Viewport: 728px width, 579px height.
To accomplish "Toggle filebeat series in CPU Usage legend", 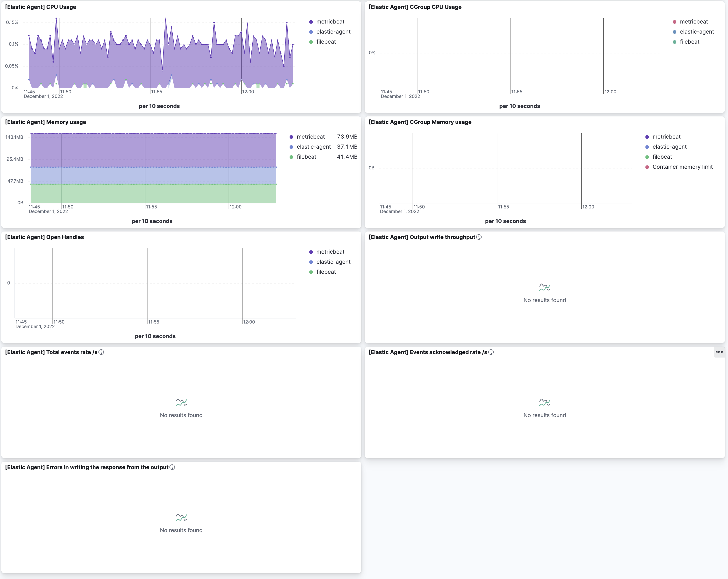I will pos(326,42).
